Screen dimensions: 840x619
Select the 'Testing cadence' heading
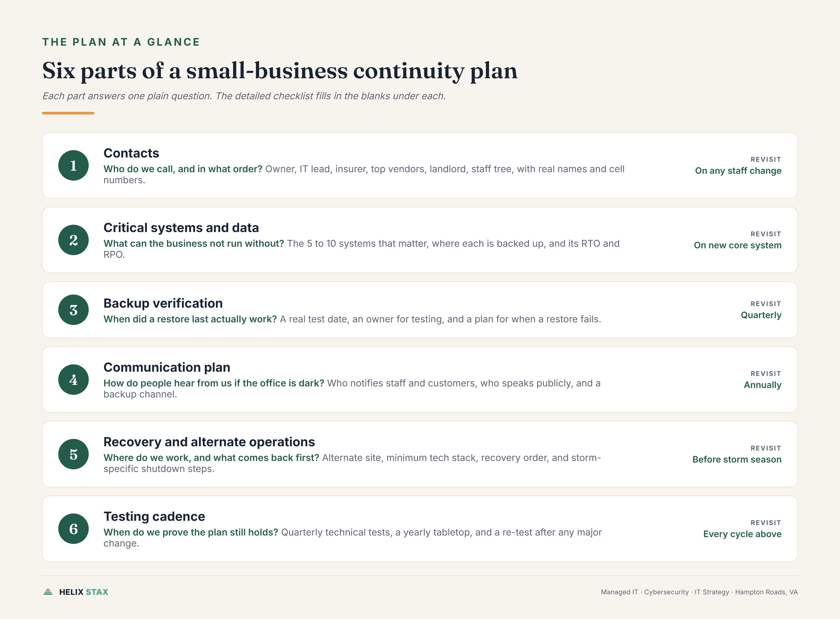click(x=154, y=516)
